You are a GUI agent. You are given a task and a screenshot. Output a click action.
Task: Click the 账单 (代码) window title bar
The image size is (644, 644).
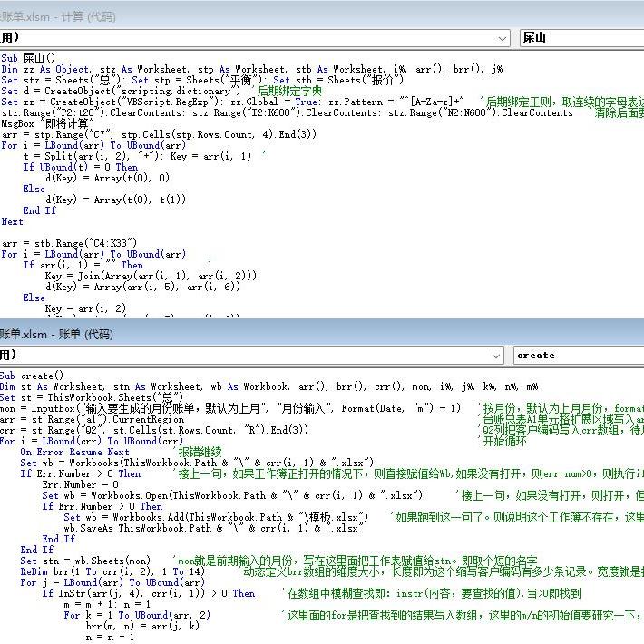[x=322, y=334]
